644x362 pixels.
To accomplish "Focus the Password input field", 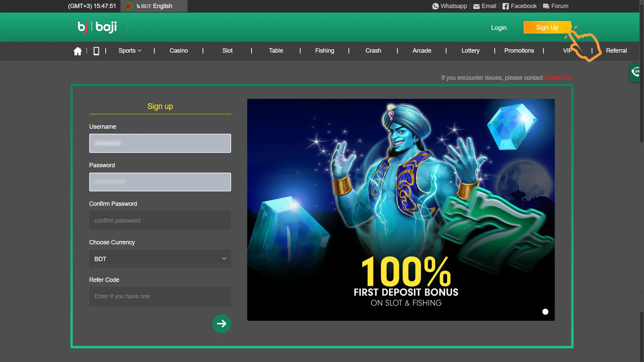I will coord(160,182).
